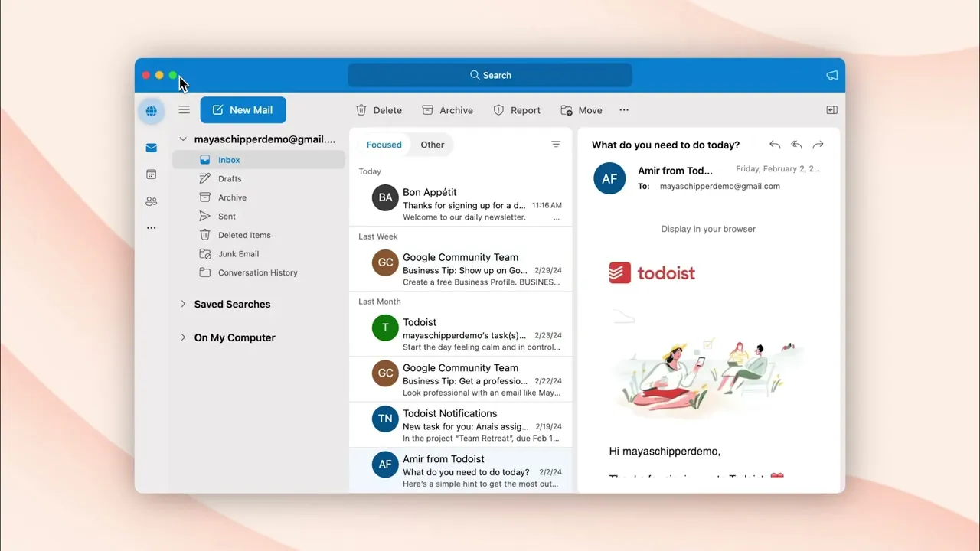The height and width of the screenshot is (551, 980).
Task: Show more apps ellipsis in left sidebar
Action: [x=151, y=228]
